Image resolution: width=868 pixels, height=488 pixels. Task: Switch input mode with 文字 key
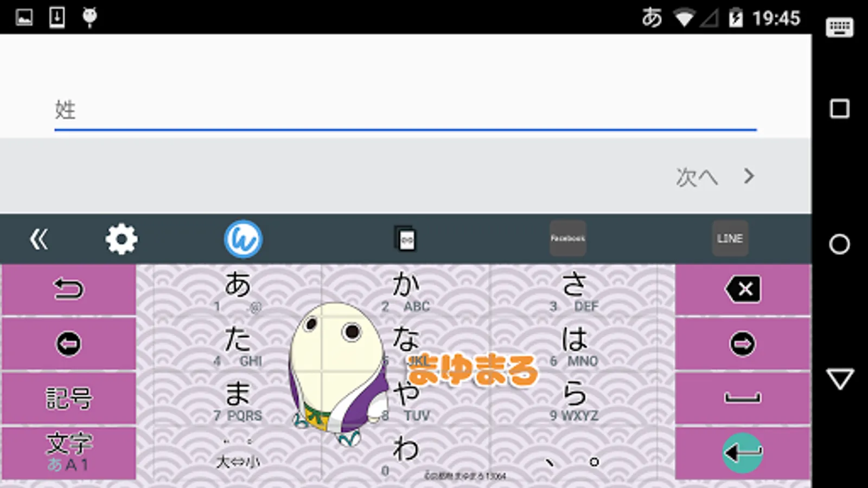[x=69, y=453]
